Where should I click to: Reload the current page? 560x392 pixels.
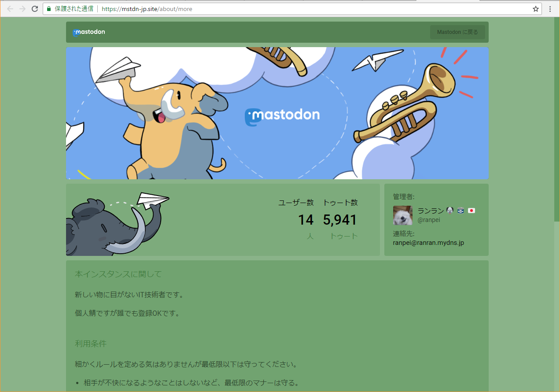click(35, 9)
